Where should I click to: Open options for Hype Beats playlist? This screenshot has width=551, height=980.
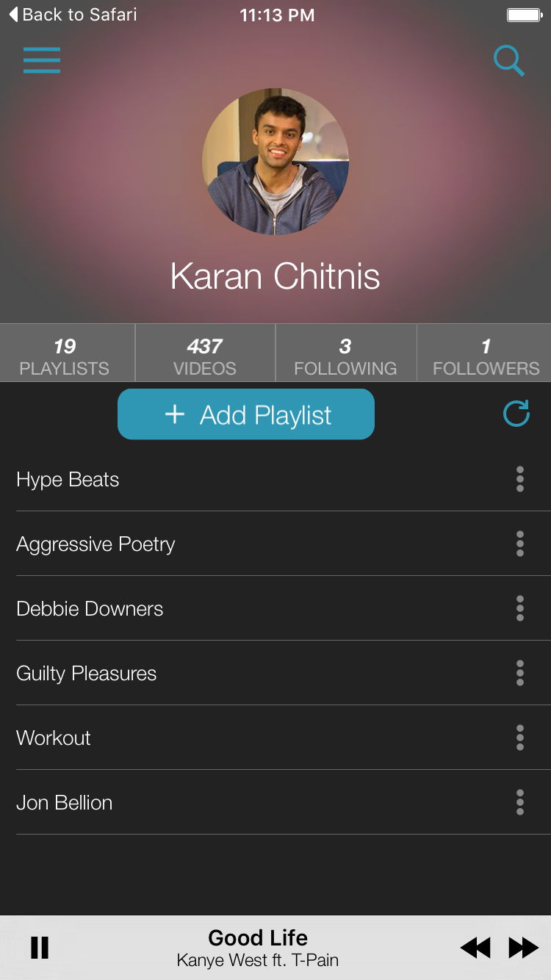click(520, 479)
